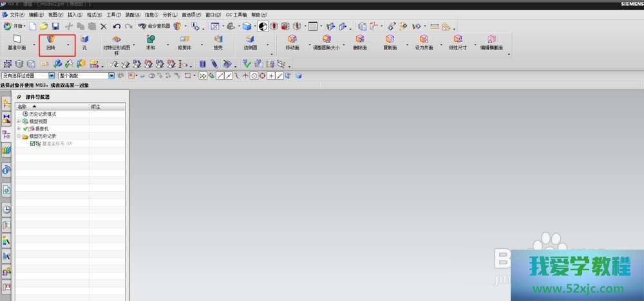Click the 抽壳 (Shell) tool

[218, 42]
